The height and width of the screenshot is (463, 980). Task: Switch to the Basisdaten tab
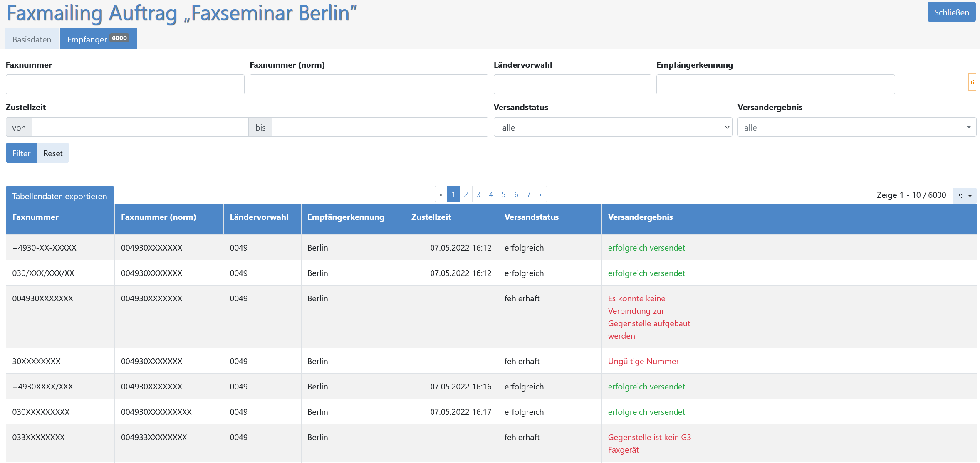tap(32, 39)
